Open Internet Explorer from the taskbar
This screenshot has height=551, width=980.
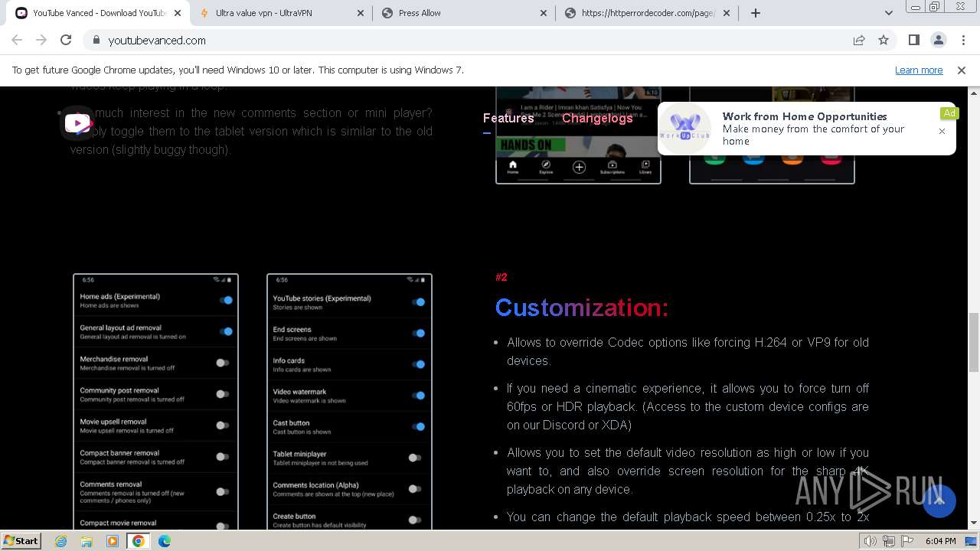pyautogui.click(x=61, y=541)
